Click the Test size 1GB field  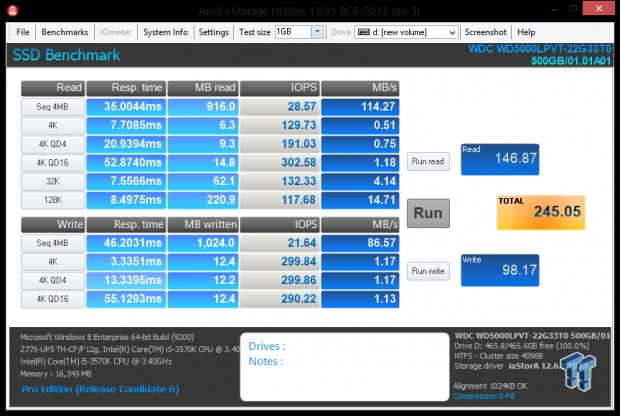(x=293, y=32)
